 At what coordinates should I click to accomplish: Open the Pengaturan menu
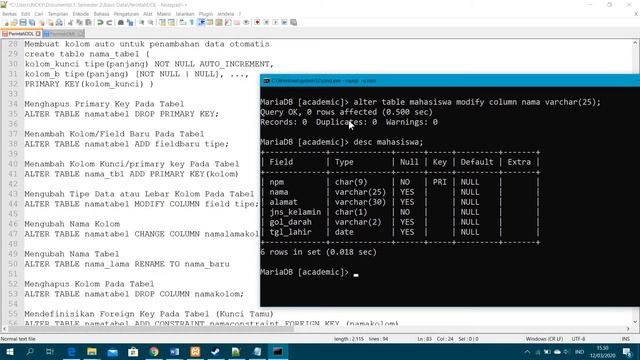126,14
